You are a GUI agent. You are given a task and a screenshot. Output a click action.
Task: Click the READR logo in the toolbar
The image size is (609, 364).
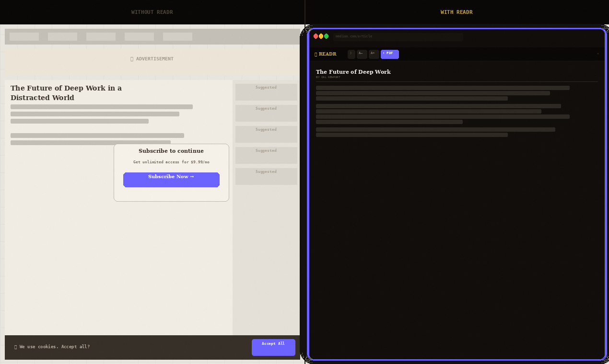tap(326, 54)
